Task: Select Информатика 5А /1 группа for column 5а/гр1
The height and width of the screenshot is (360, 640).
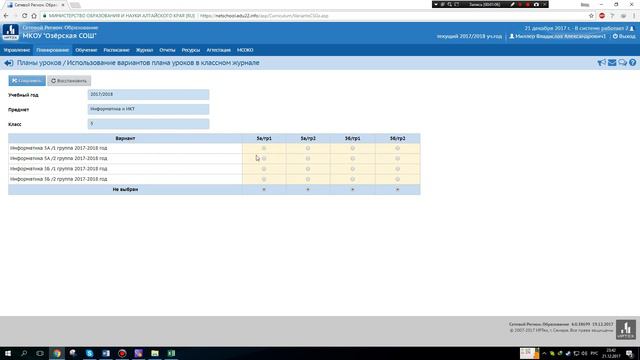Action: click(x=264, y=148)
